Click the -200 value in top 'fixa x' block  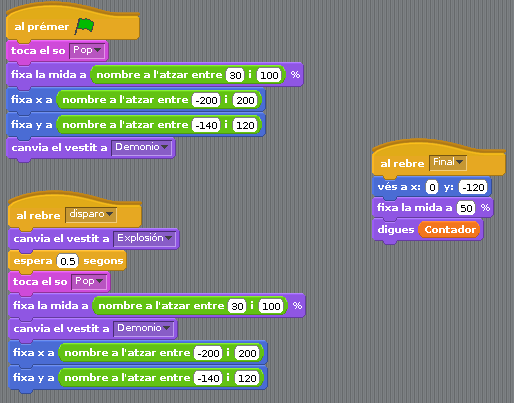tap(206, 100)
